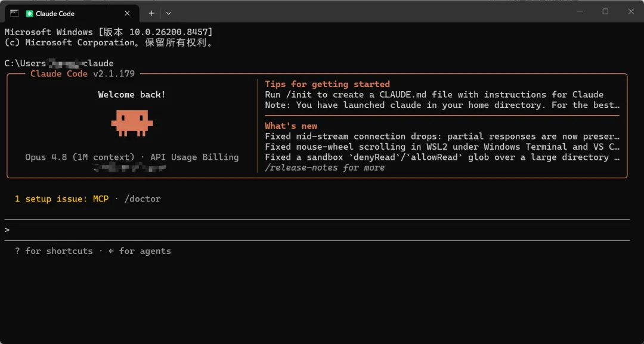Close the Claude Code tab
This screenshot has width=644, height=344.
coord(128,13)
